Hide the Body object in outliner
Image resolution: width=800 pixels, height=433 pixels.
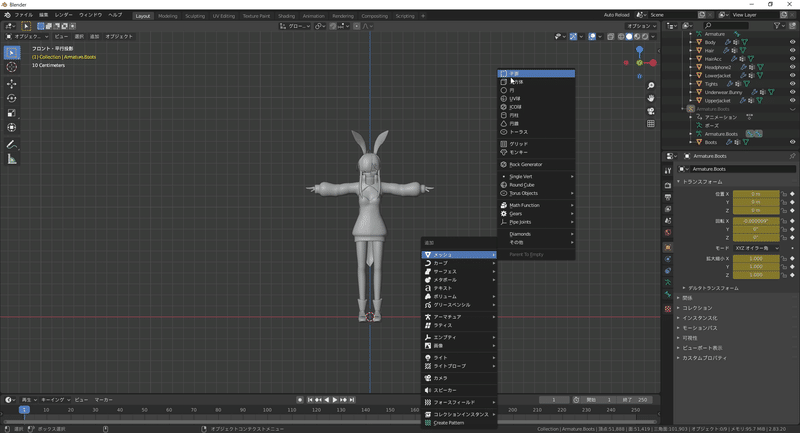tap(793, 42)
